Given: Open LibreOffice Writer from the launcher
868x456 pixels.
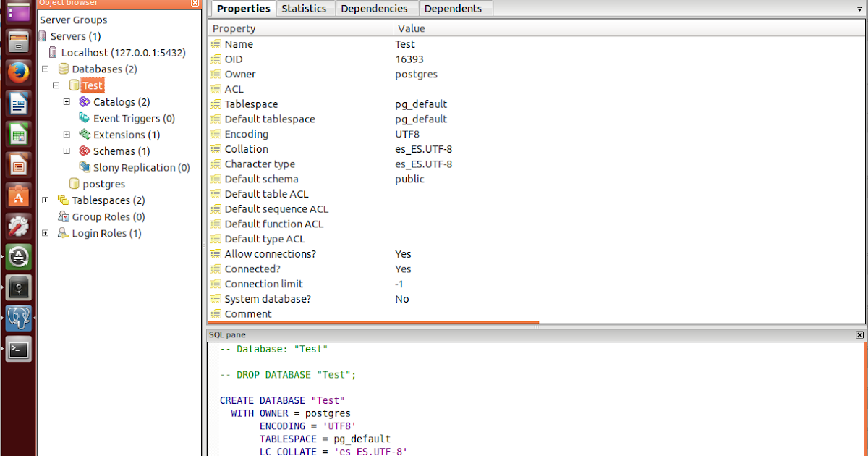Looking at the screenshot, I should tap(19, 104).
